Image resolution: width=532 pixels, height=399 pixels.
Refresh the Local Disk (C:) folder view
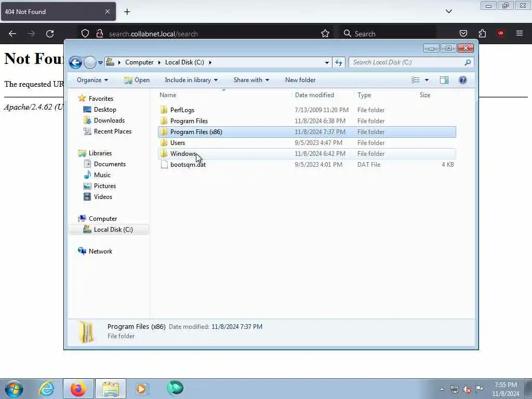point(339,62)
